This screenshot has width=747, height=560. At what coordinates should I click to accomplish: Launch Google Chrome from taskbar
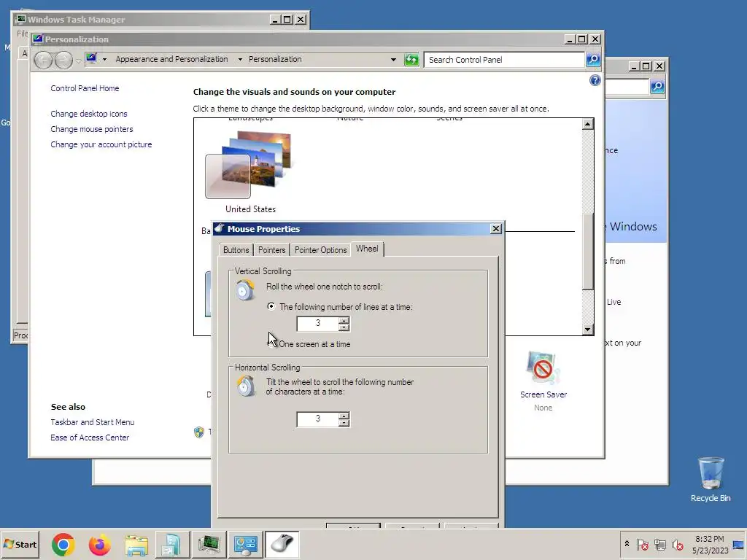(x=63, y=544)
